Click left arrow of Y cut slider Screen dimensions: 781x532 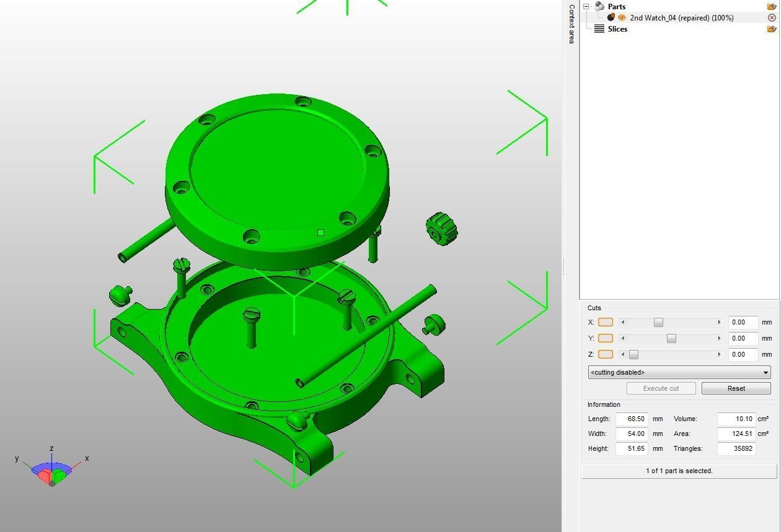(x=623, y=338)
